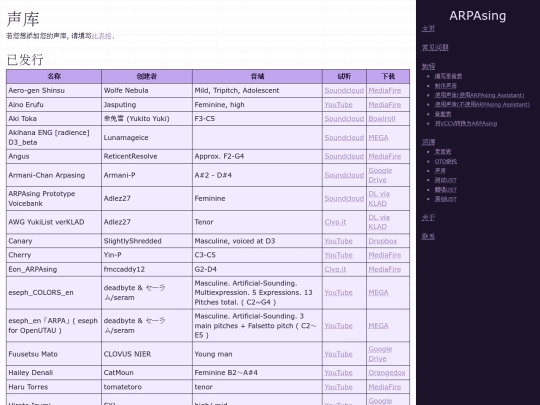Open Soundcloud sample for Akihana ENG

click(x=344, y=138)
